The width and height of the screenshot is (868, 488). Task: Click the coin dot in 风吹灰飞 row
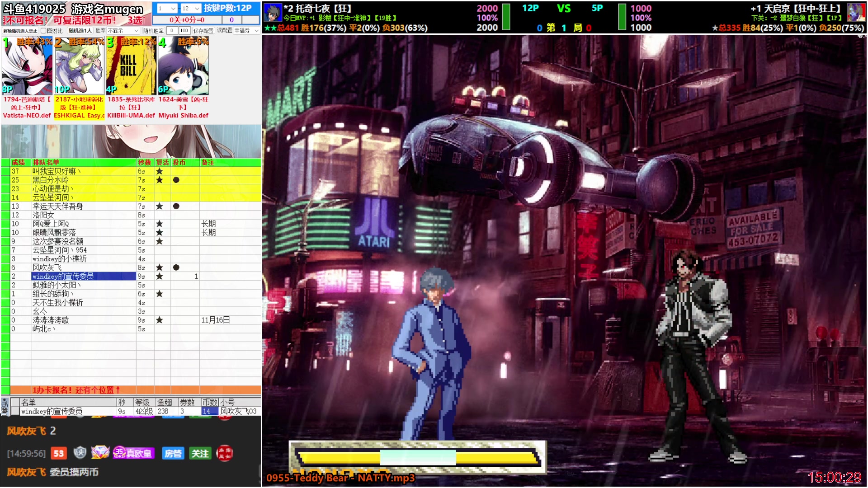pyautogui.click(x=176, y=267)
